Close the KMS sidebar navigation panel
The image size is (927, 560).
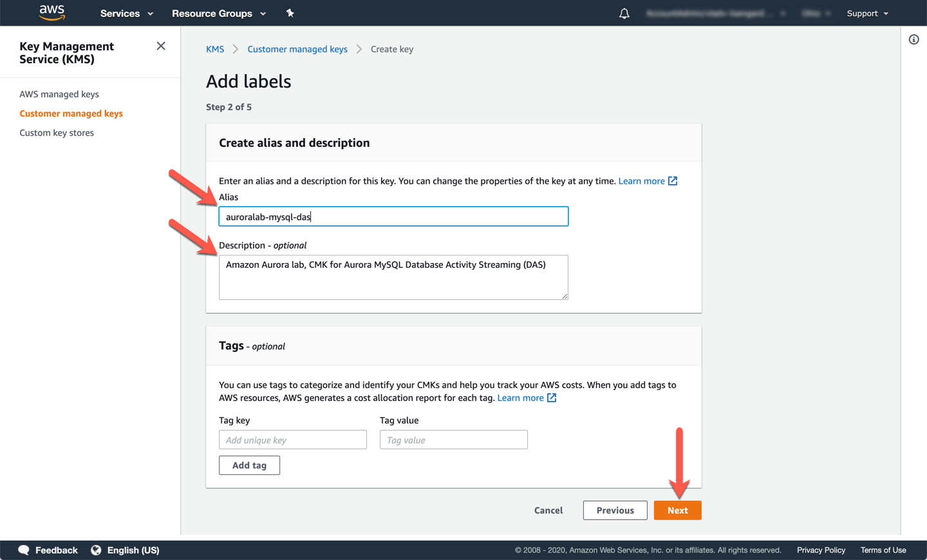161,46
